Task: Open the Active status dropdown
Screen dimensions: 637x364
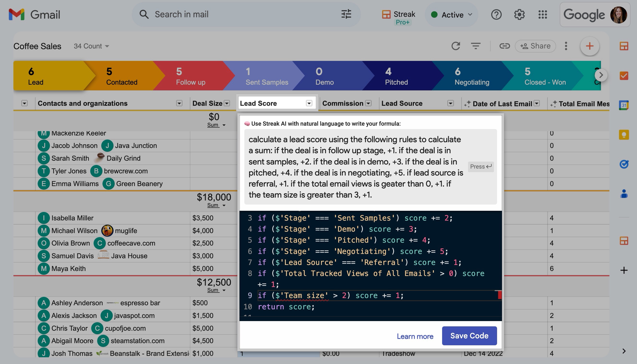Action: pyautogui.click(x=452, y=15)
